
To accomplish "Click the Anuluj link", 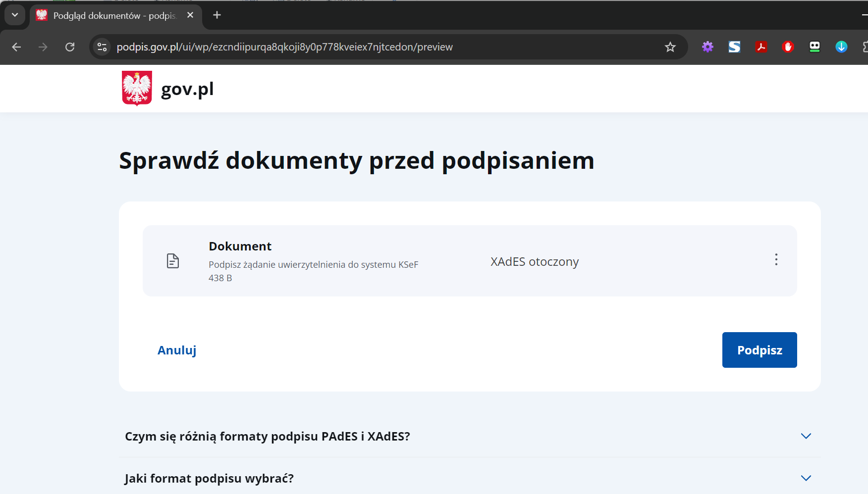I will (x=177, y=350).
